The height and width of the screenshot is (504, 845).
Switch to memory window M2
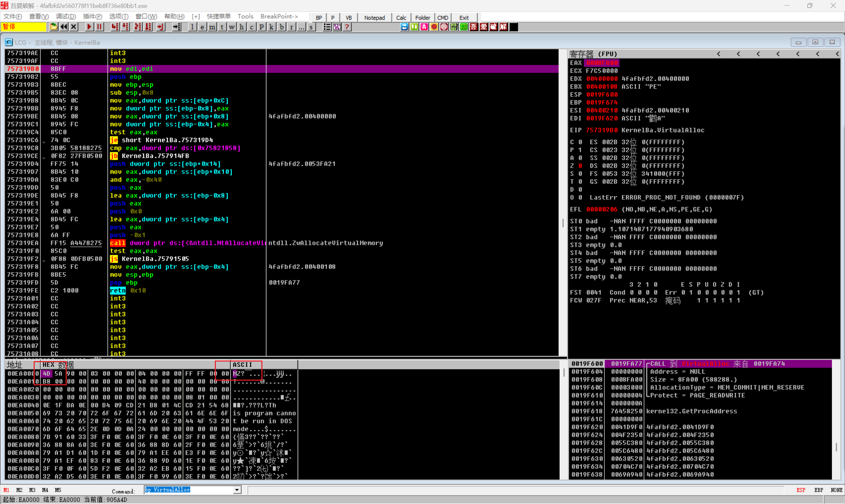(x=19, y=490)
